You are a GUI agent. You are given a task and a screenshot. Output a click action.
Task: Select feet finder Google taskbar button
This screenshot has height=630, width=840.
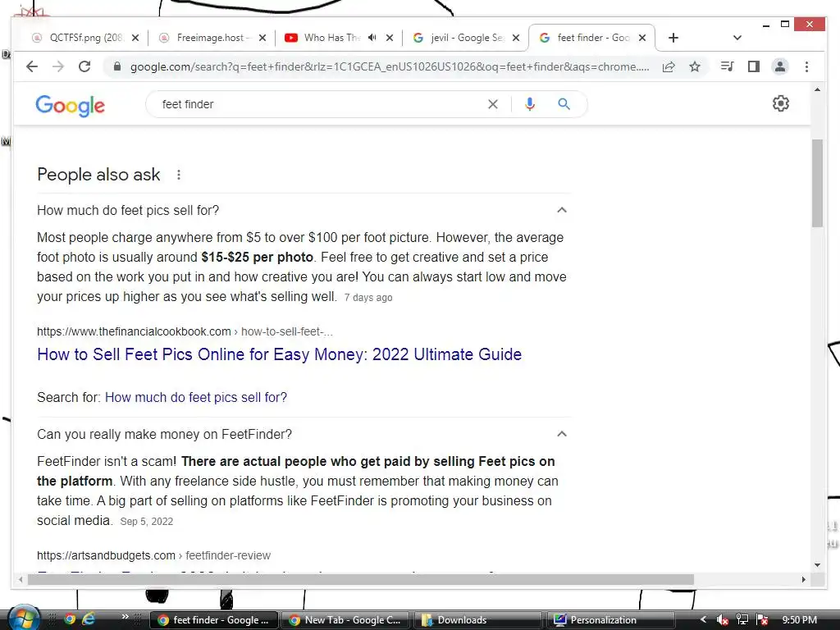click(x=213, y=620)
